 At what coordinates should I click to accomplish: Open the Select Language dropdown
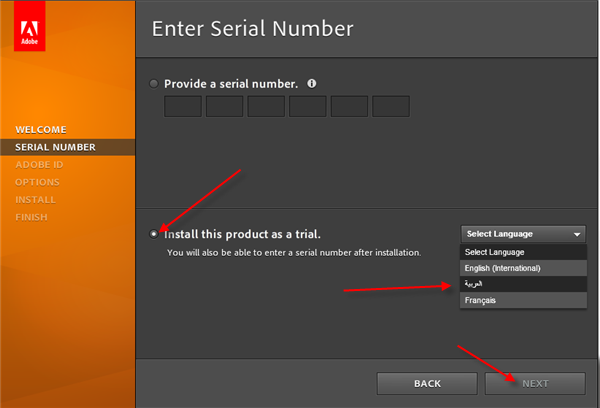pyautogui.click(x=523, y=234)
